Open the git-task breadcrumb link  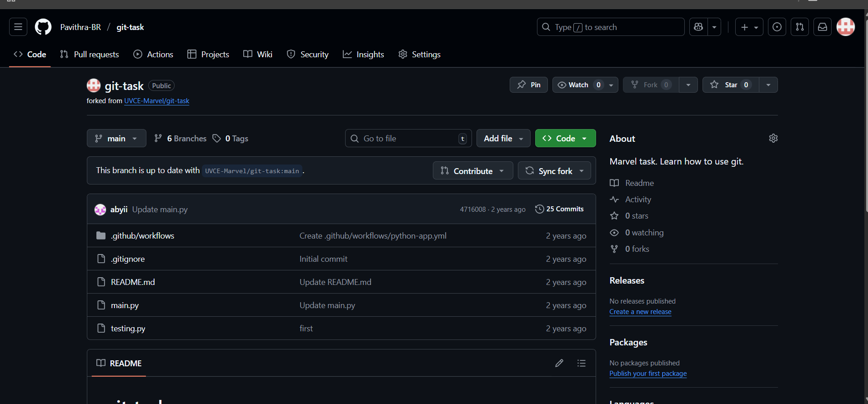coord(130,27)
